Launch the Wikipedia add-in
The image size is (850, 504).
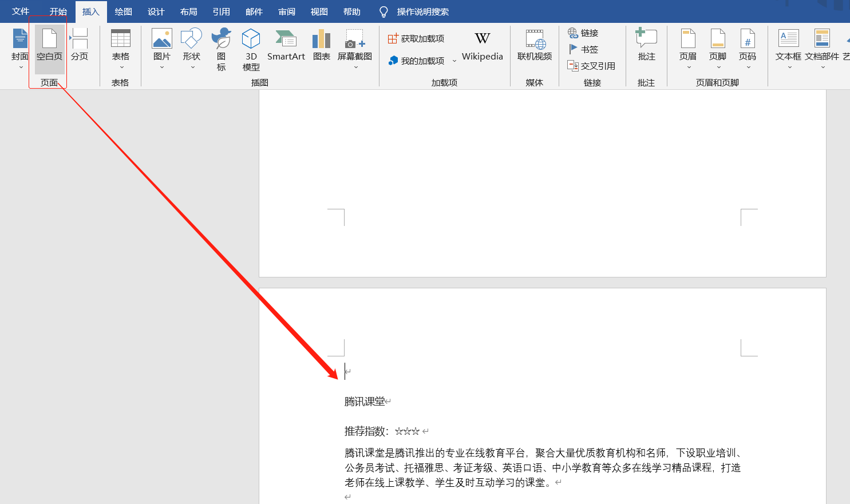483,46
